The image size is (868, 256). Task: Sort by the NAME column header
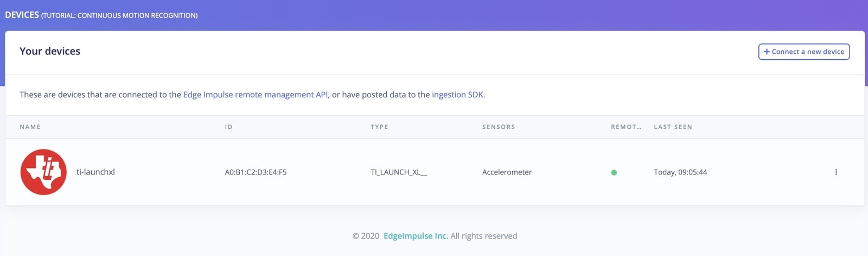point(30,127)
